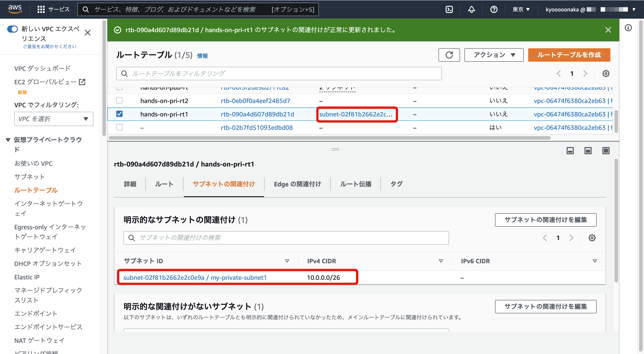Image resolution: width=644 pixels, height=354 pixels.
Task: Open the info panel icon on right edge
Action: [628, 27]
